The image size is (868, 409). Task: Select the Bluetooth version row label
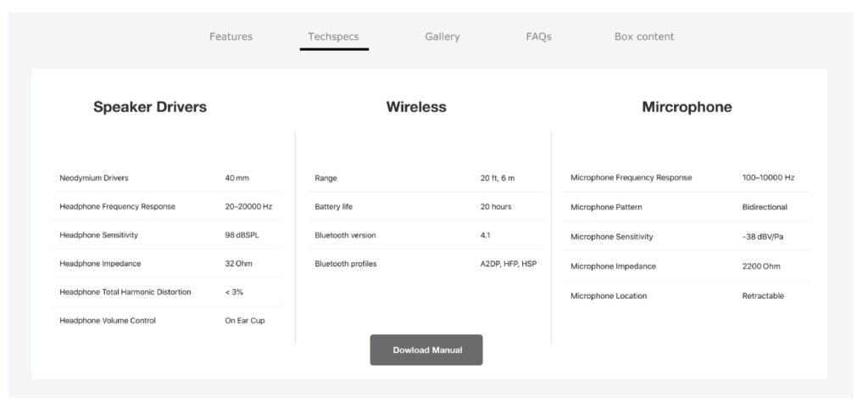point(345,235)
